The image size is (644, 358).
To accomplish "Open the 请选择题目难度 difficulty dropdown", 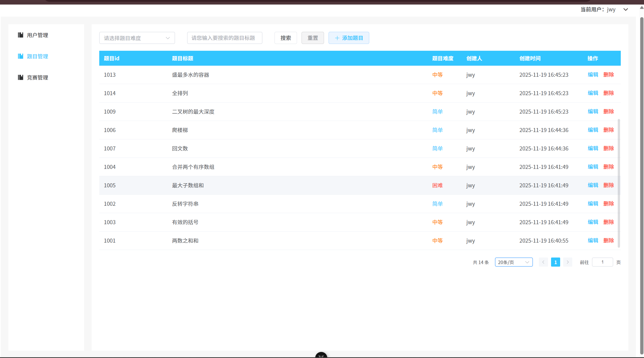I will click(137, 38).
